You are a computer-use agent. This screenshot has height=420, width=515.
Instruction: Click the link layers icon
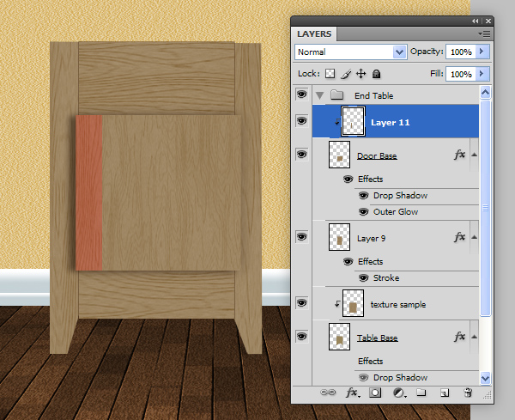tap(329, 393)
